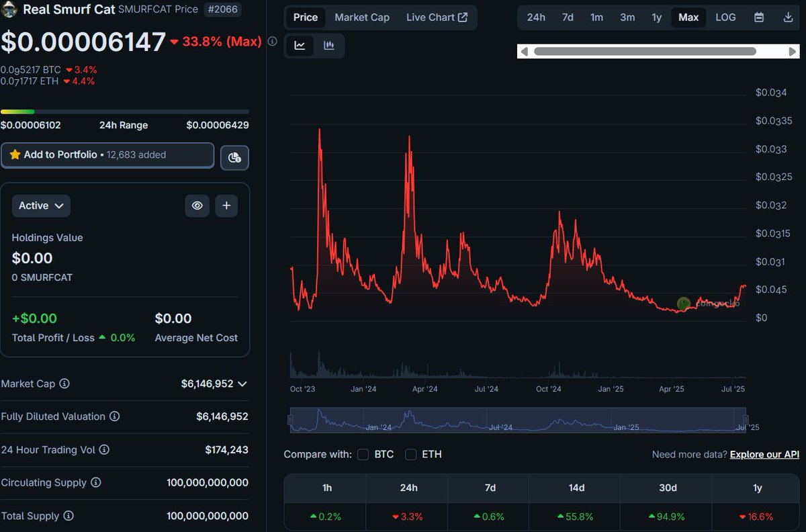Set chart range to 3m
This screenshot has width=806, height=532.
627,17
